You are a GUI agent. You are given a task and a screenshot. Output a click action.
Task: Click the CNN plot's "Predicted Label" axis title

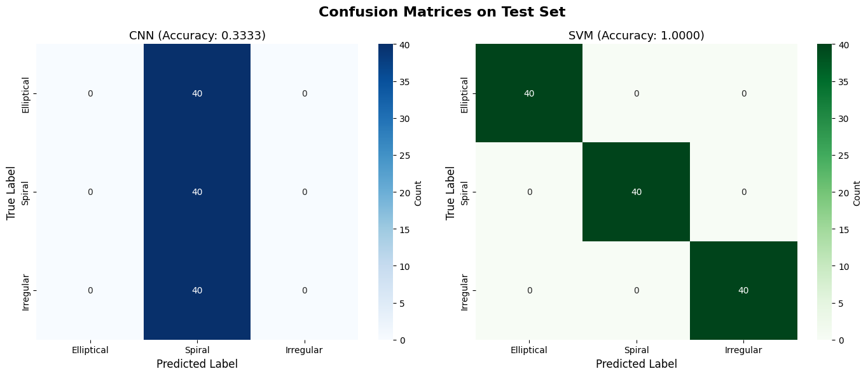click(197, 364)
